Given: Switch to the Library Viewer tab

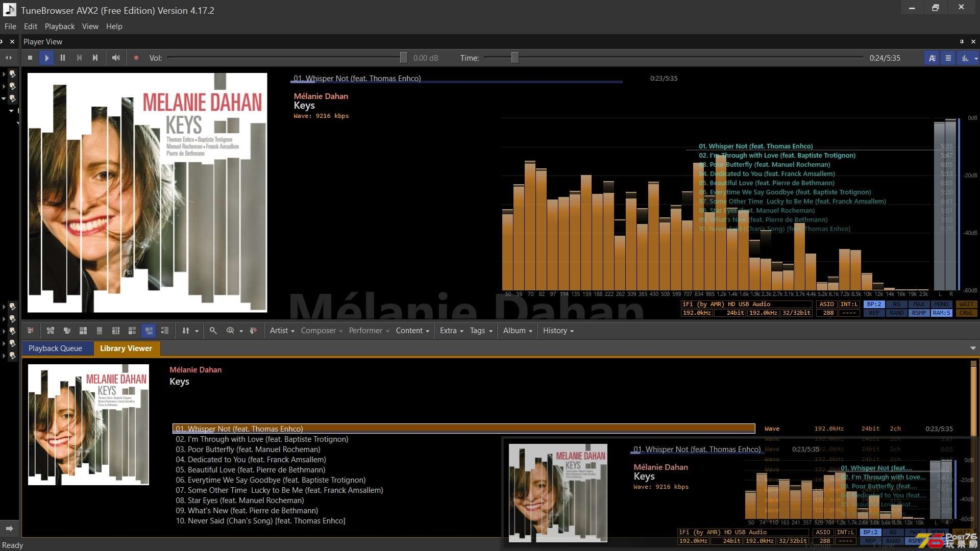Looking at the screenshot, I should (x=126, y=348).
